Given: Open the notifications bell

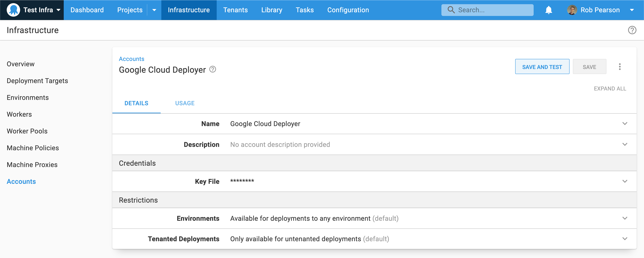Looking at the screenshot, I should (549, 10).
